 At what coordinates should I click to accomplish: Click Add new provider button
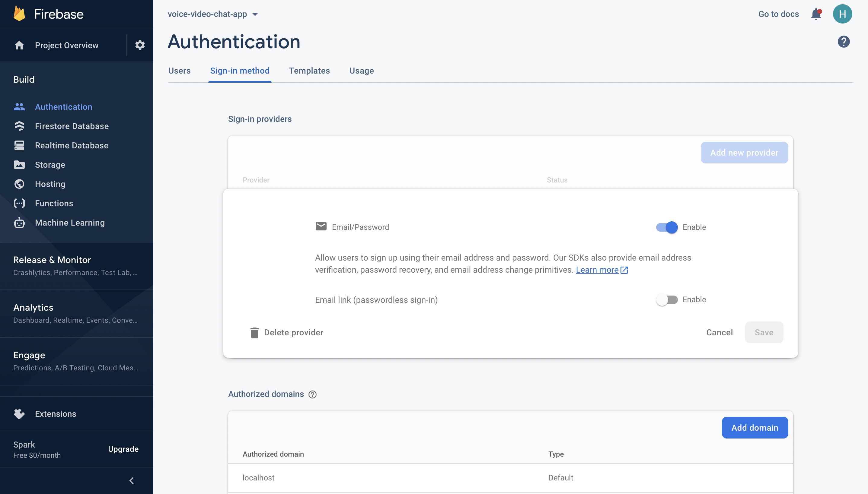coord(744,152)
